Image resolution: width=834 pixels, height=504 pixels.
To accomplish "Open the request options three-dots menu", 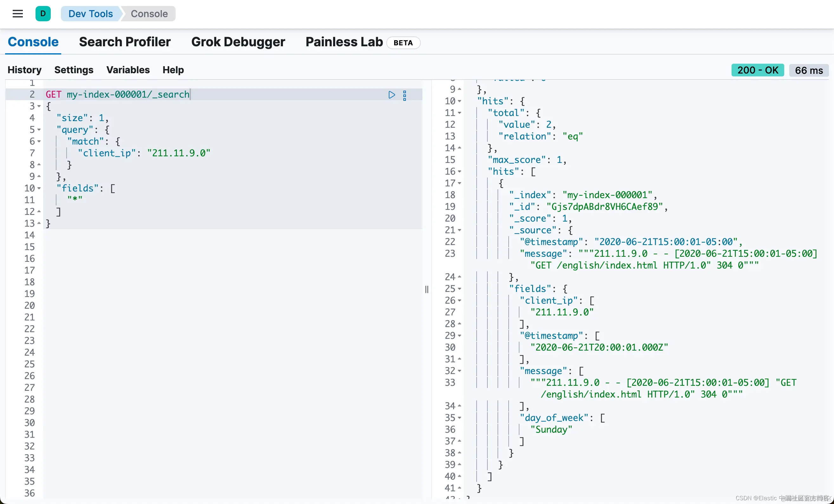I will [405, 95].
